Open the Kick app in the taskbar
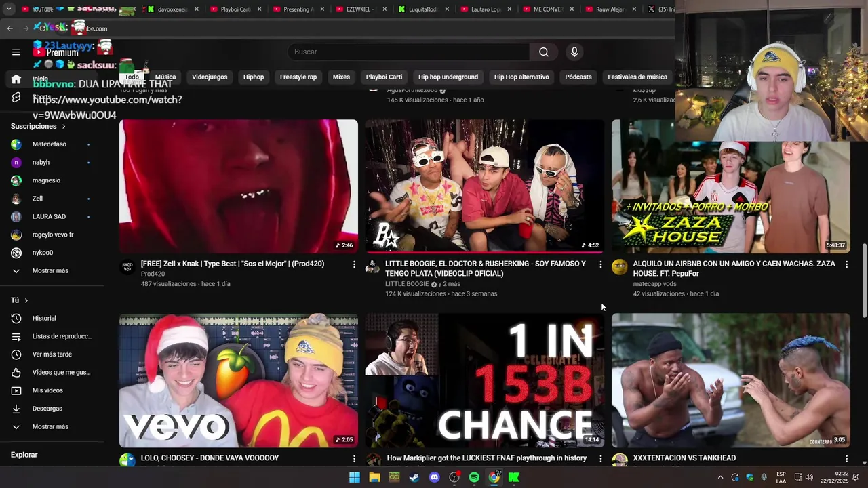Screen dimensions: 868x488 click(514, 477)
